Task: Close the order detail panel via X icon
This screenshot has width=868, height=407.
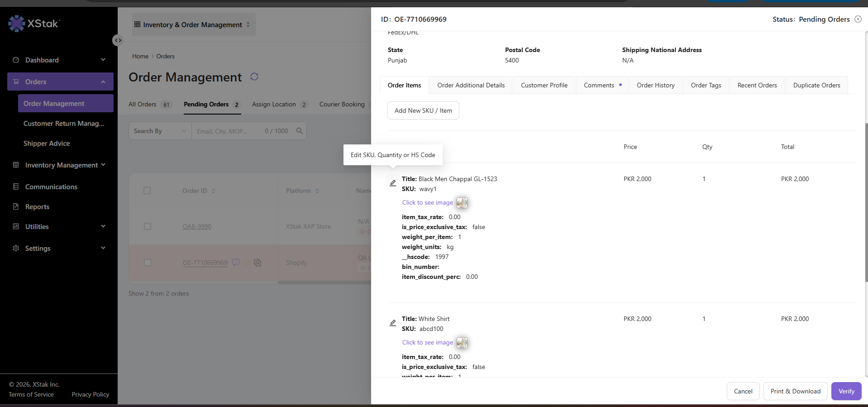Action: click(x=858, y=19)
